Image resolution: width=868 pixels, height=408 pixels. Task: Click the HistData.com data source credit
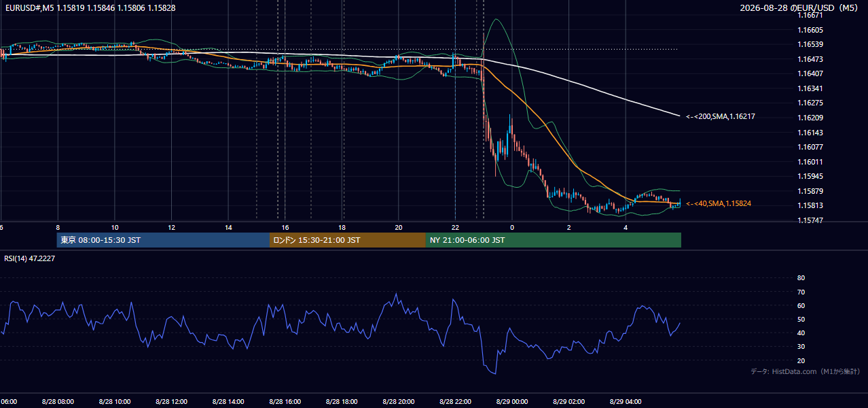click(806, 371)
